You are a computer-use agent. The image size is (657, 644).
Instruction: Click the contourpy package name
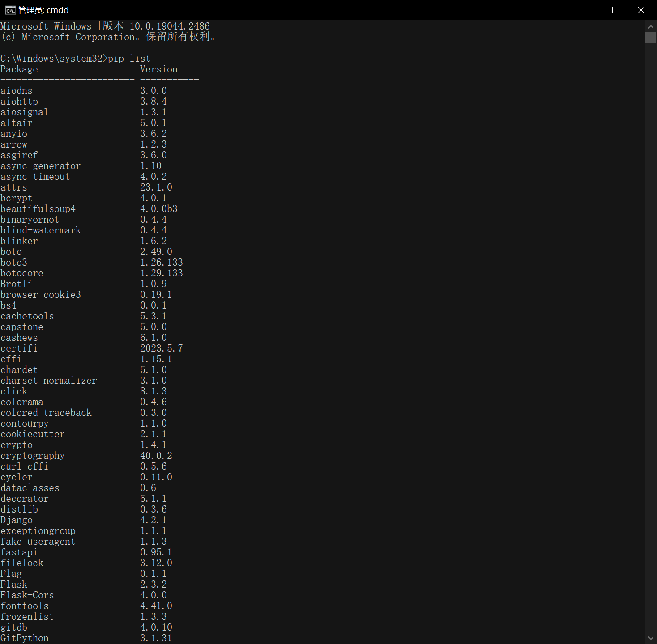(25, 424)
